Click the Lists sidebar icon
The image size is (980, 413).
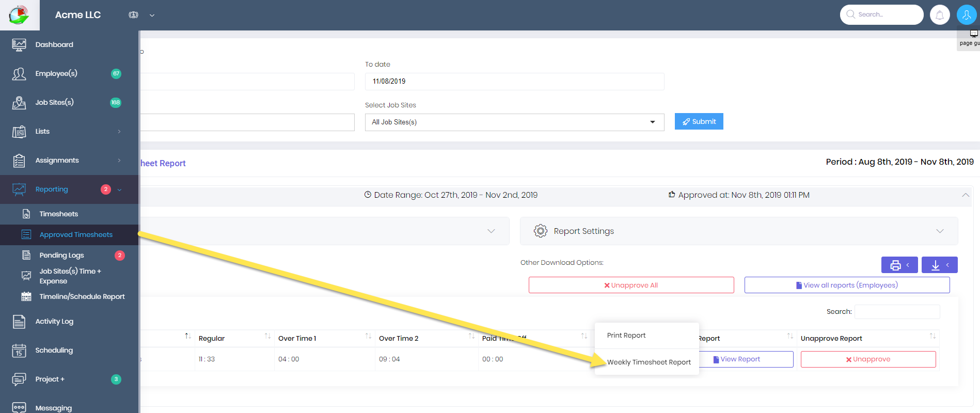coord(19,132)
